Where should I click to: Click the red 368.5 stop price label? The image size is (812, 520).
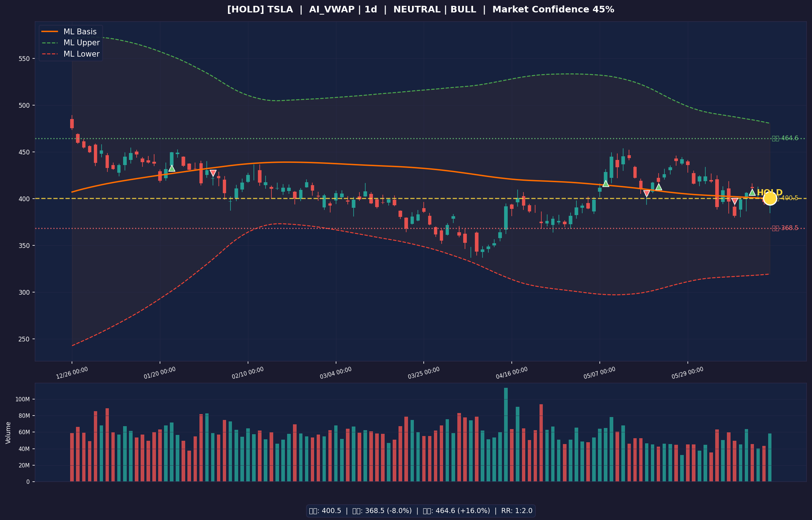click(785, 228)
